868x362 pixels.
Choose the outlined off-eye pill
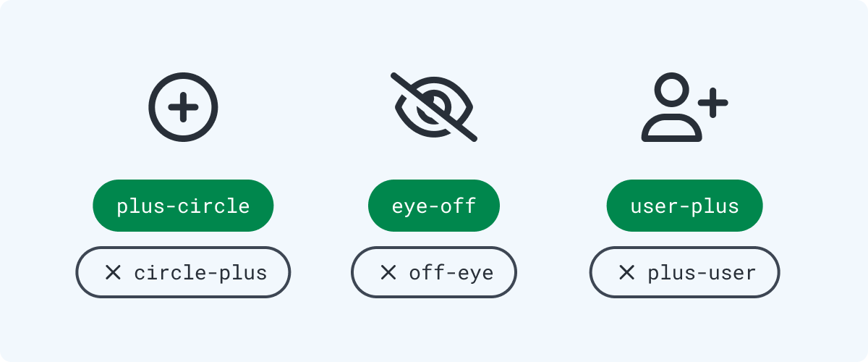coord(434,272)
